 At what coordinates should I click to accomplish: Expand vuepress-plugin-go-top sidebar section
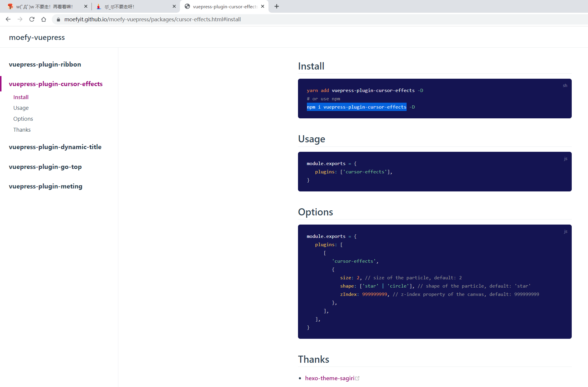point(45,167)
